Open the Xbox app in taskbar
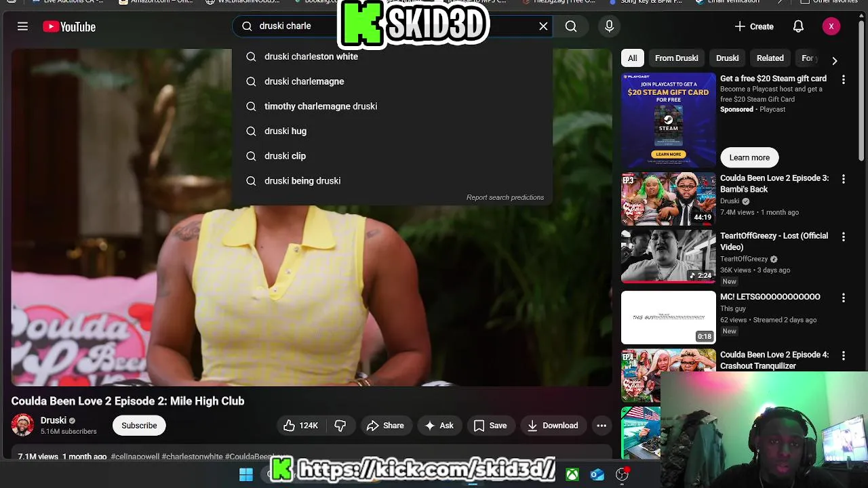This screenshot has width=868, height=488. click(572, 475)
